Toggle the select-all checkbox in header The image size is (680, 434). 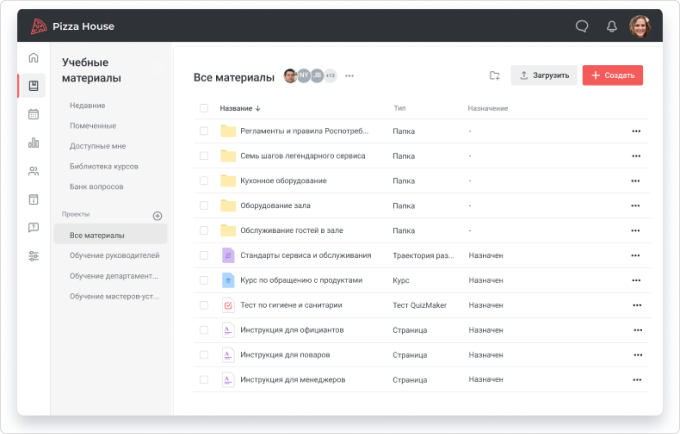(204, 108)
